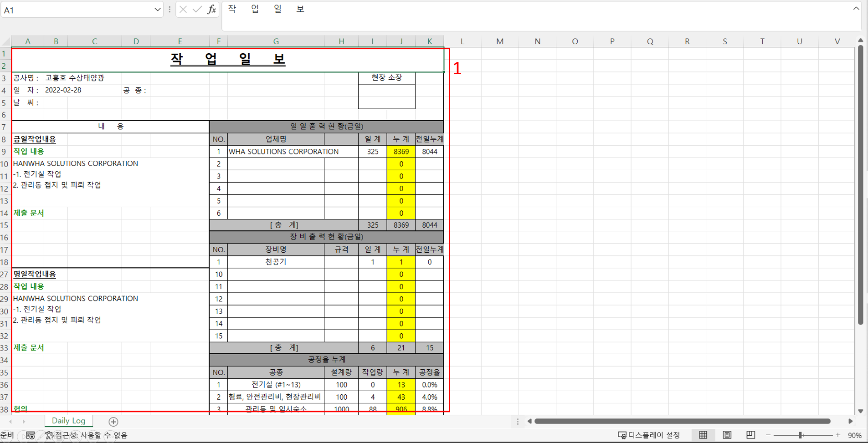Click the Select All corner triangle

coord(5,41)
